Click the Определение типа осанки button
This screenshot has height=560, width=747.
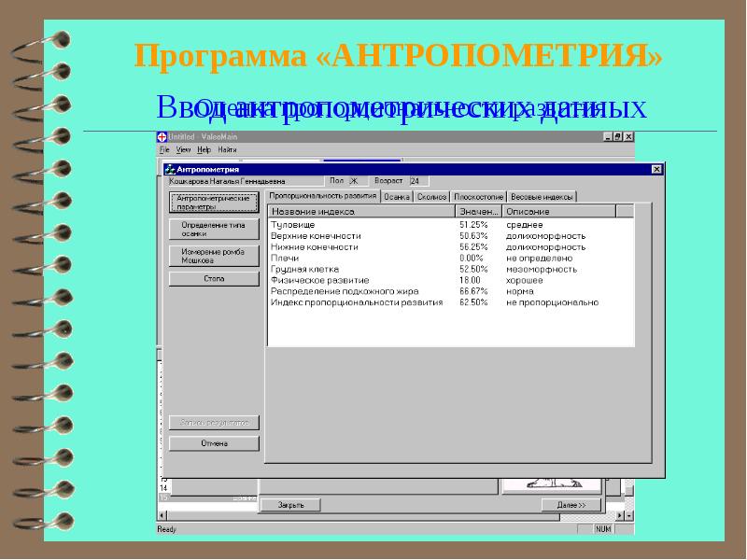tap(214, 230)
